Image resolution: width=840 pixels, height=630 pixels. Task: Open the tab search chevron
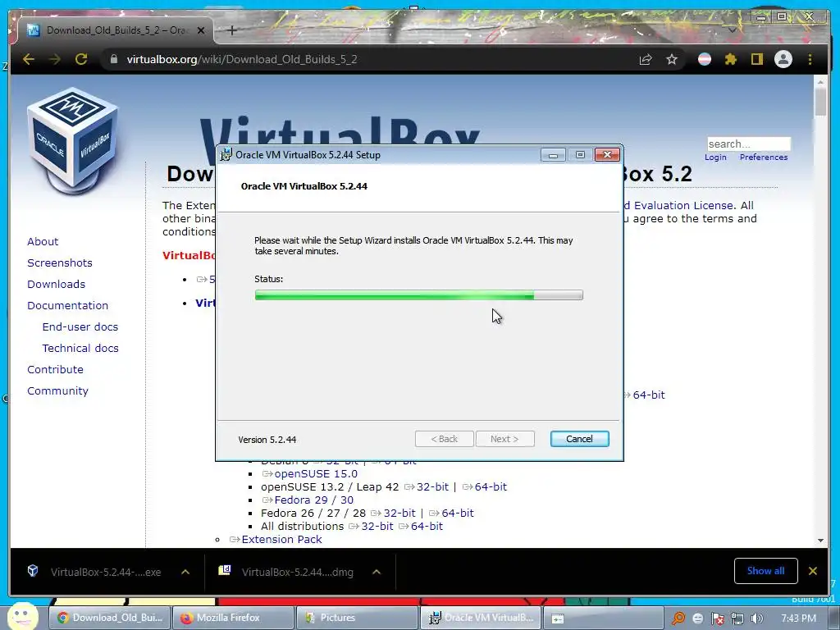tap(733, 30)
